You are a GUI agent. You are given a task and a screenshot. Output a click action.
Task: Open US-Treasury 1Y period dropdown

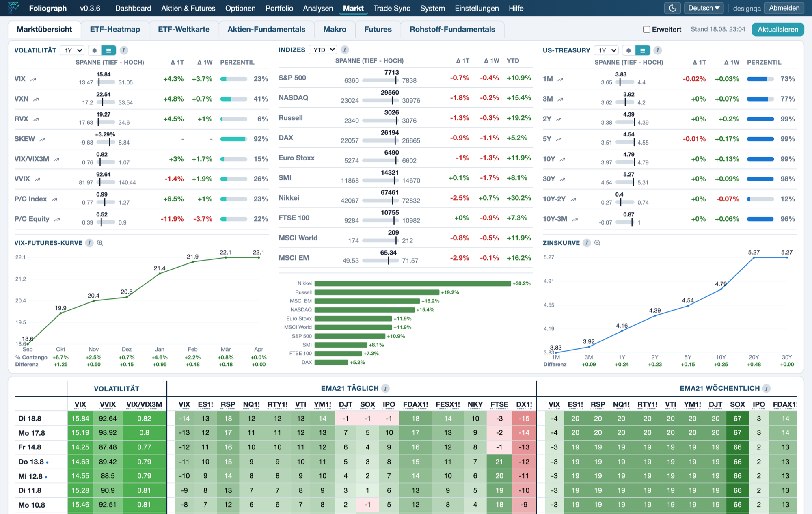[606, 50]
